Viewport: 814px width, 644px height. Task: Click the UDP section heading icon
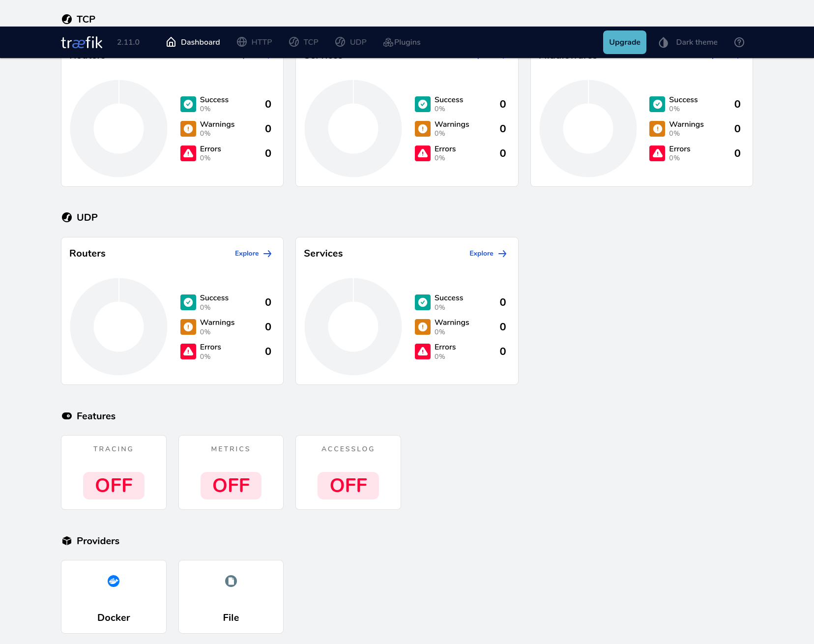(x=67, y=217)
